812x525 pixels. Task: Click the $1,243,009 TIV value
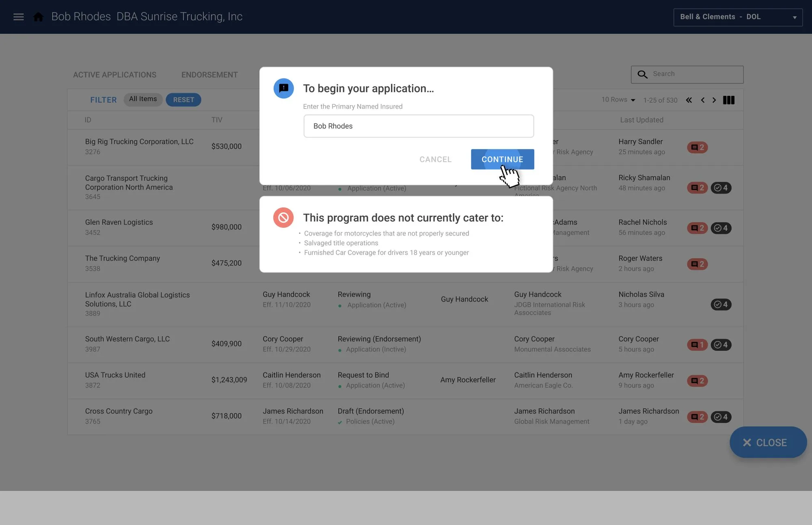coord(229,380)
